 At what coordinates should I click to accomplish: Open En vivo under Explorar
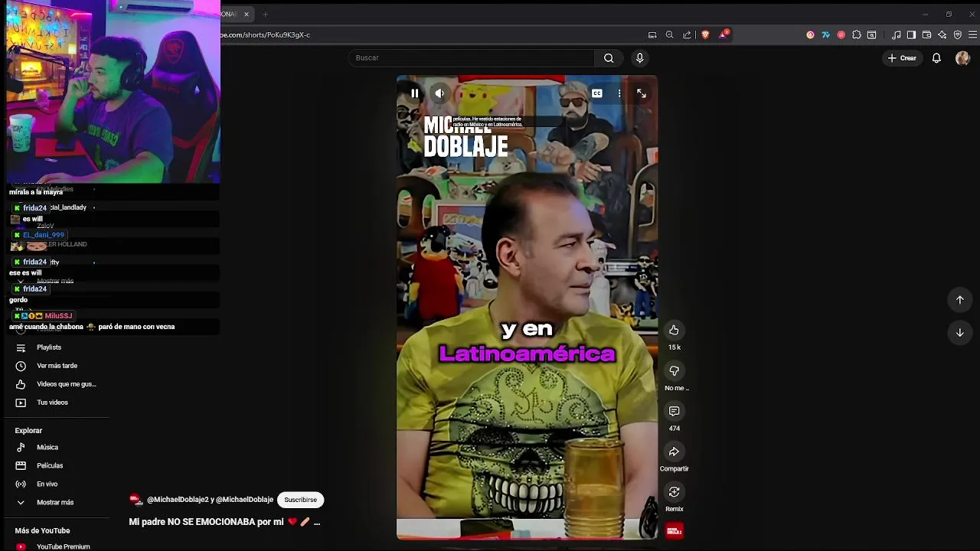[47, 484]
